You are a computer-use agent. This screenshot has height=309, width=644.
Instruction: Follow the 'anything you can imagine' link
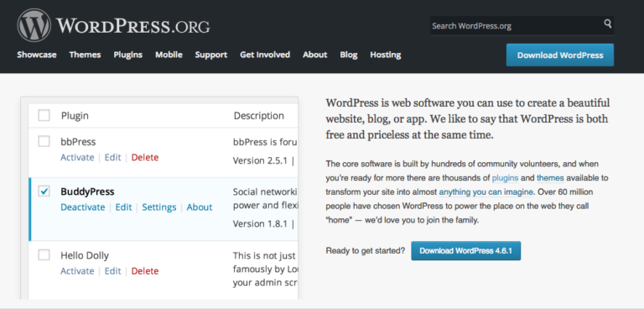coord(486,192)
